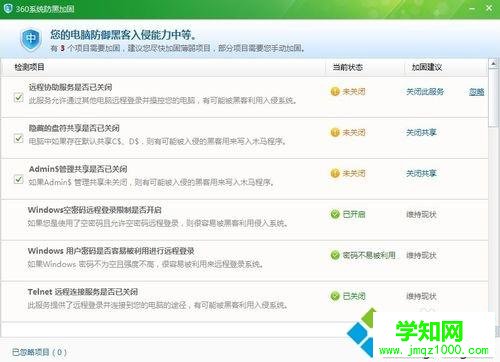
Task: Close the 360系统防黑加固 window
Action: point(489,8)
